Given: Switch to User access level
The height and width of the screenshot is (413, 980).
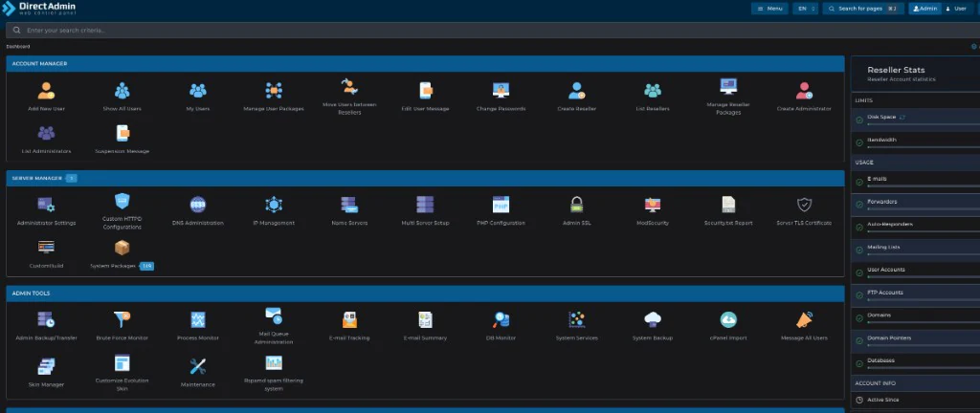Looking at the screenshot, I should pyautogui.click(x=956, y=9).
